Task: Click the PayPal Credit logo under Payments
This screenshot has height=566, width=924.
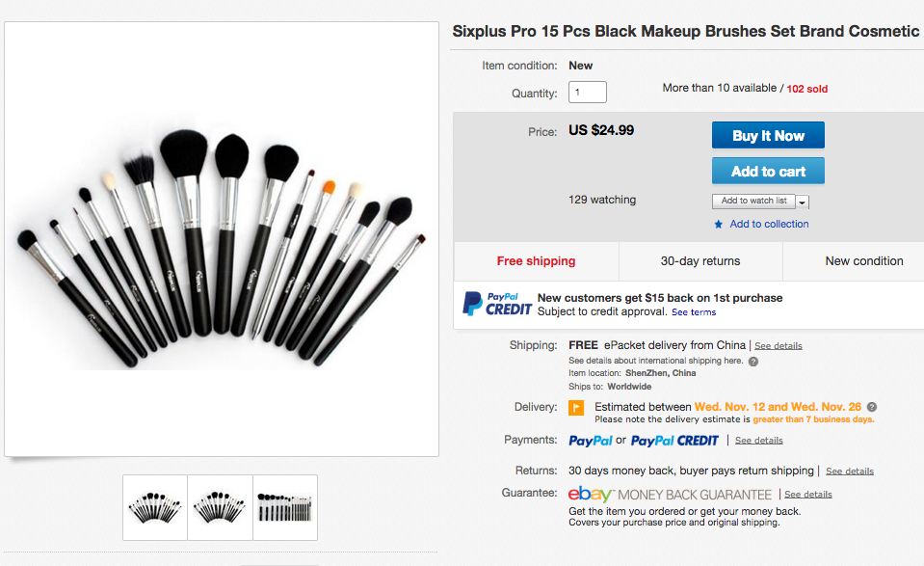Action: tap(674, 441)
